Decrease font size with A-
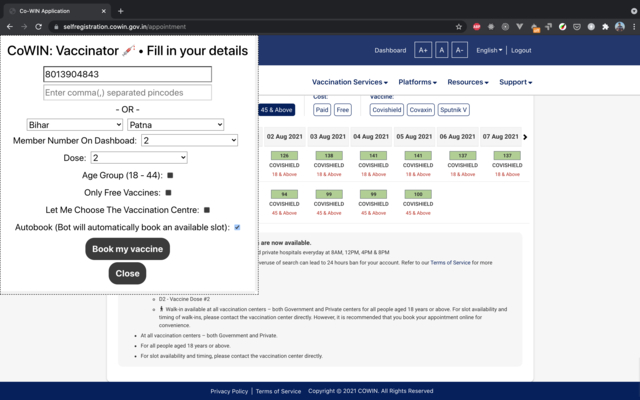Viewport: 640px width, 400px height. pyautogui.click(x=459, y=50)
